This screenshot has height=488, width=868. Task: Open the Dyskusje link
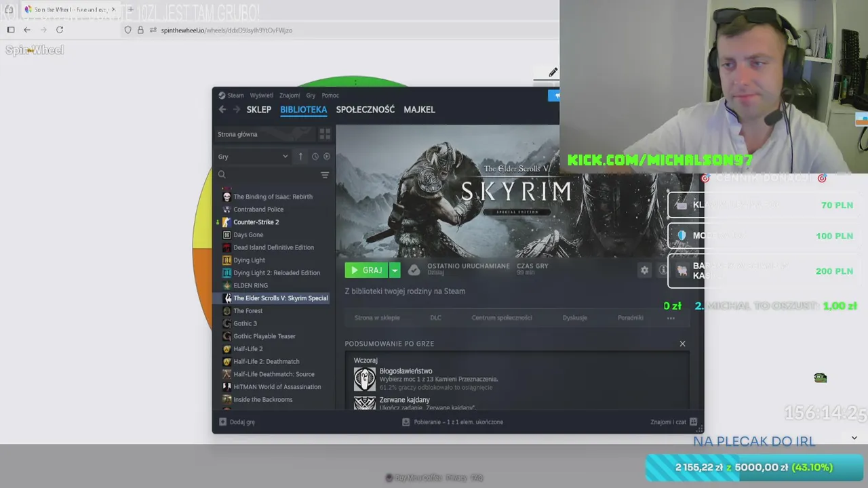(575, 318)
